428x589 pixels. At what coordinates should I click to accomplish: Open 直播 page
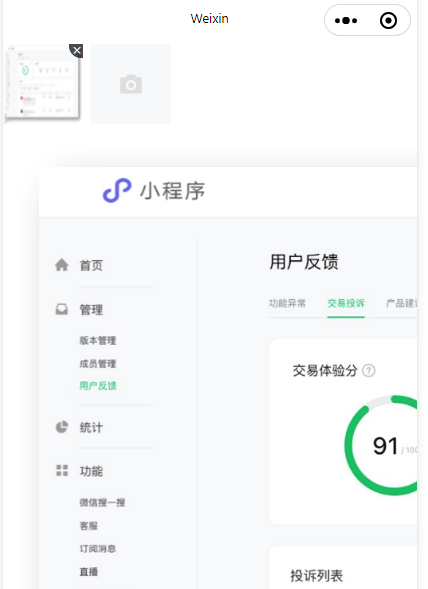coord(89,572)
